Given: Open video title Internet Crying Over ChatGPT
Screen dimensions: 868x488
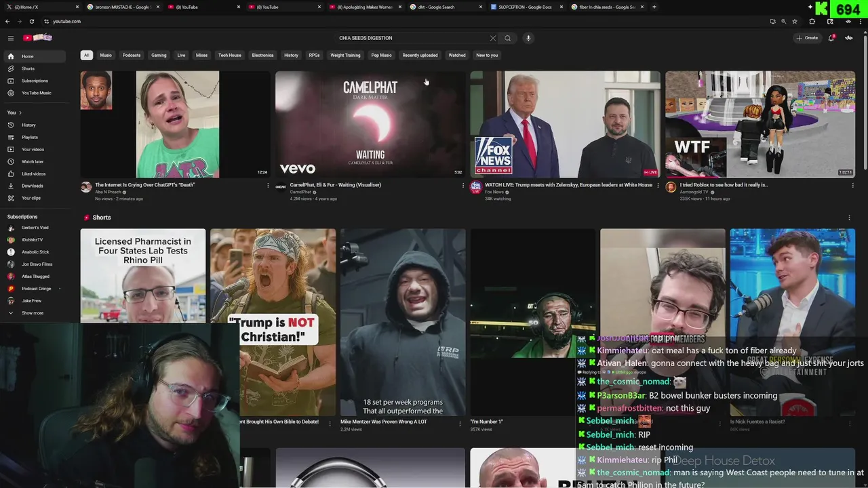Looking at the screenshot, I should pos(144,185).
